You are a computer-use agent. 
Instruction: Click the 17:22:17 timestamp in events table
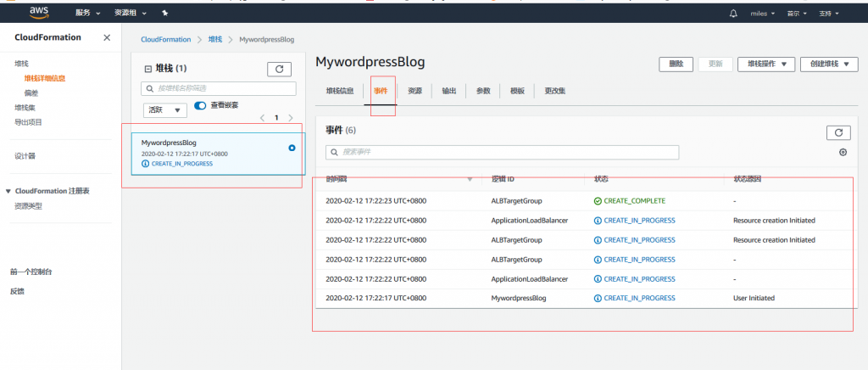coord(376,298)
